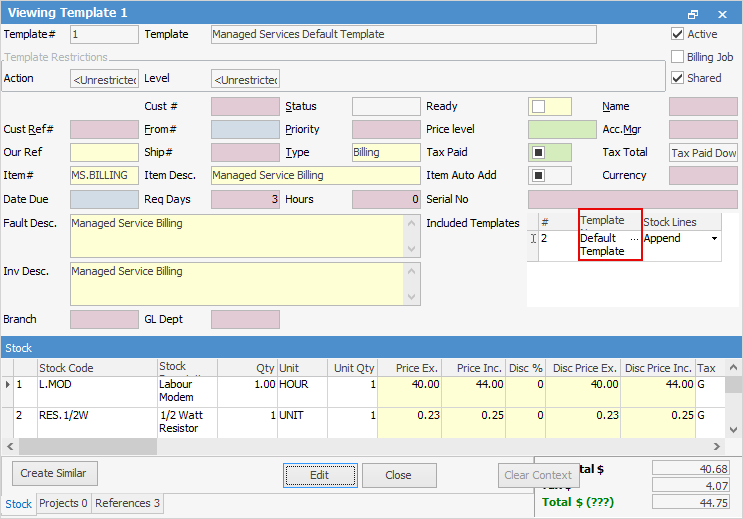
Task: Toggle the Shared checkbox
Action: pos(678,78)
